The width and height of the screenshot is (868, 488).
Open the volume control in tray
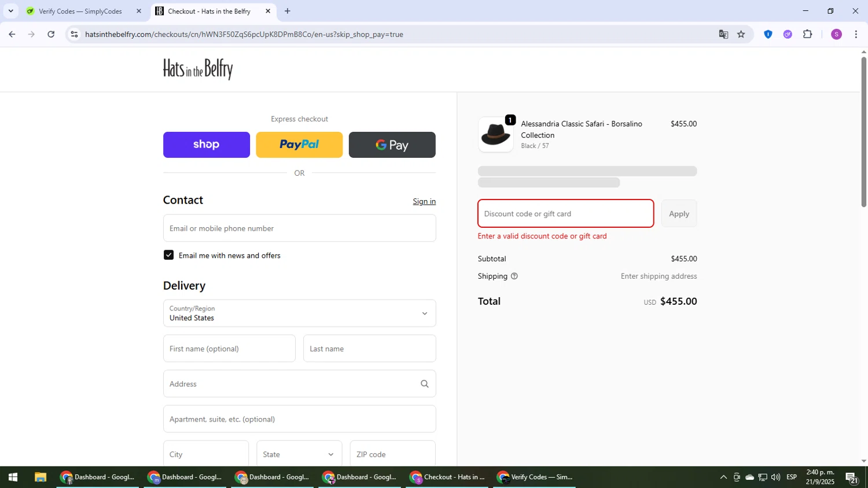pyautogui.click(x=775, y=477)
